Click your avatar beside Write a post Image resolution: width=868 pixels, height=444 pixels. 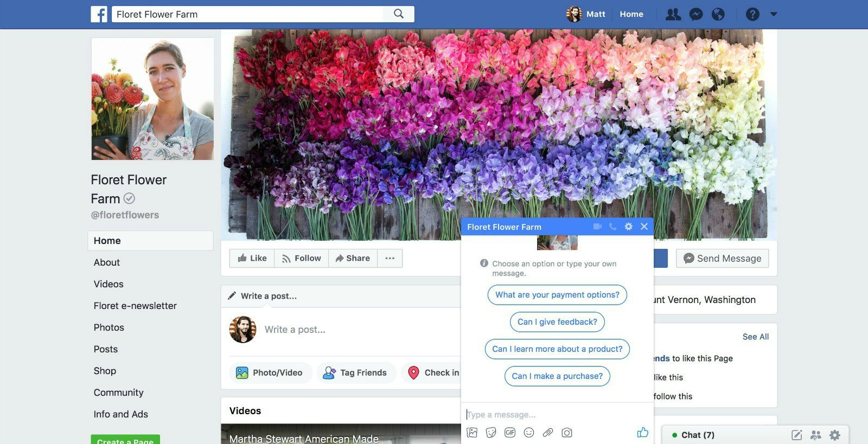[x=242, y=330]
